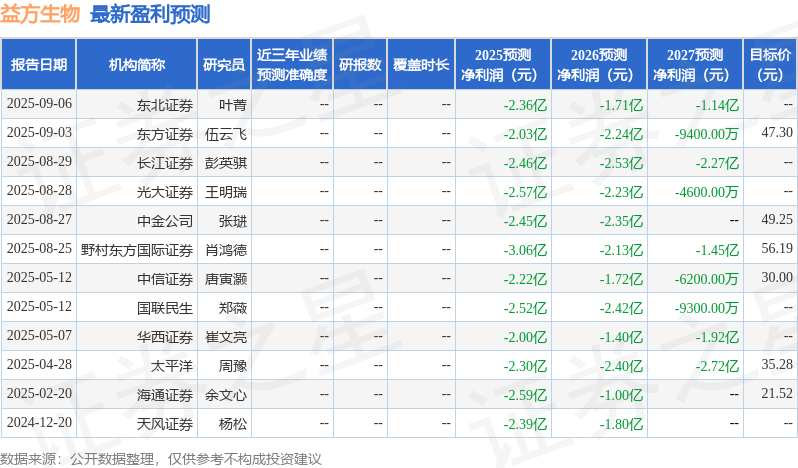This screenshot has width=798, height=468.
Task: Click the target price 21.52
Action: pos(777,394)
